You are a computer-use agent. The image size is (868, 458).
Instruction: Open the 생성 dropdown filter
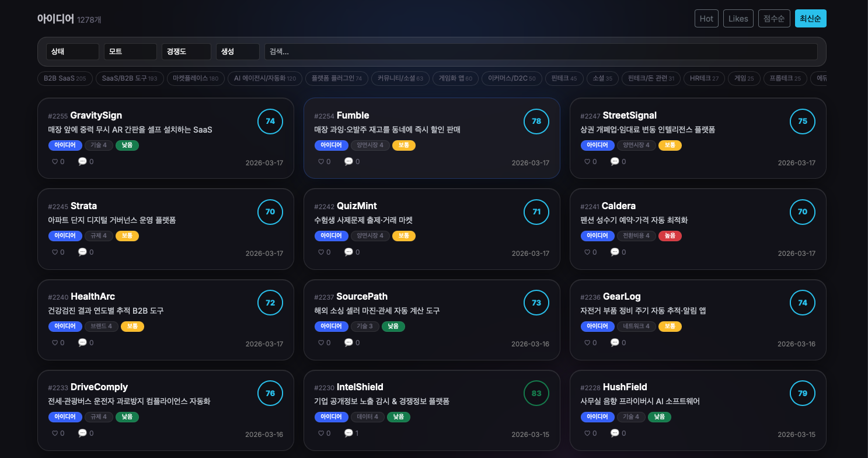[x=238, y=51]
